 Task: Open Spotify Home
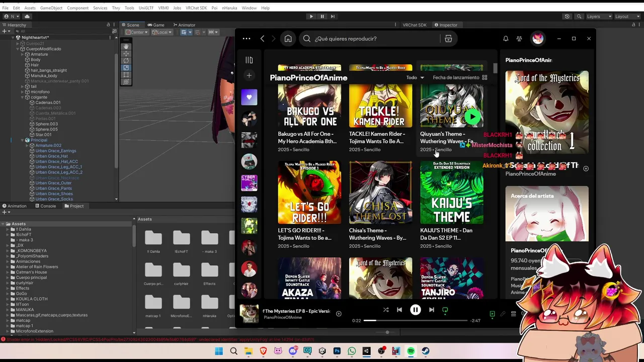pyautogui.click(x=288, y=39)
